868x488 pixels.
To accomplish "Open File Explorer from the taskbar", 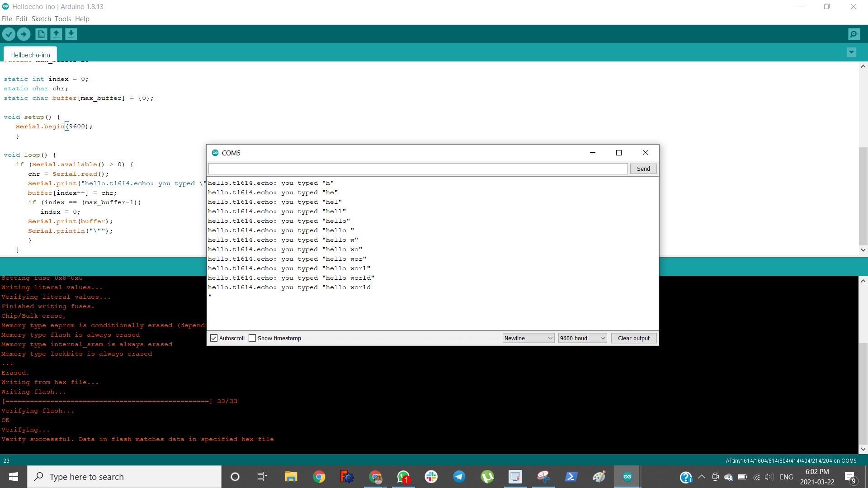I will tap(291, 477).
